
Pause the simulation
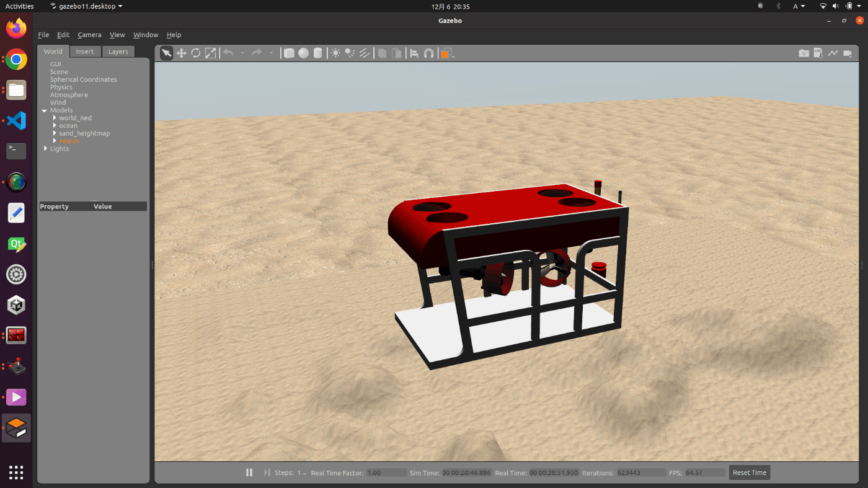coord(249,472)
